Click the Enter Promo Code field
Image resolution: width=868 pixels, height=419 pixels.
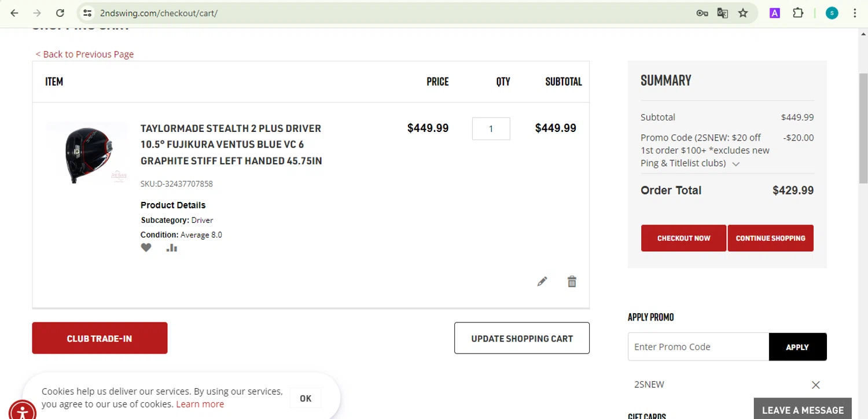click(x=698, y=347)
